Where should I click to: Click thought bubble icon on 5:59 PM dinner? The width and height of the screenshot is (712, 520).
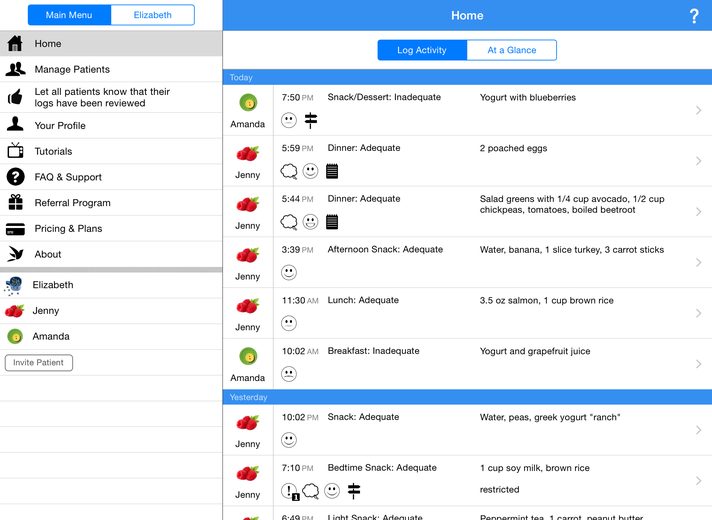[x=289, y=172]
